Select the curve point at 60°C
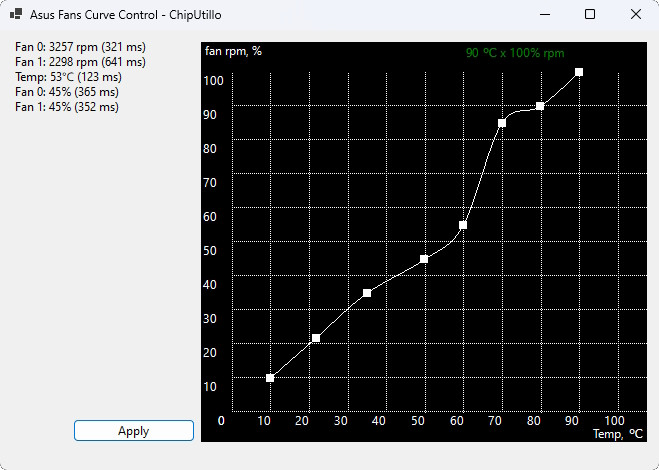 (x=463, y=225)
